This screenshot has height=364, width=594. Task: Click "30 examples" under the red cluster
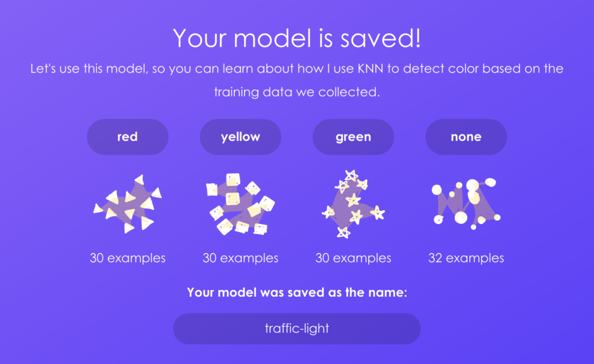tap(128, 258)
